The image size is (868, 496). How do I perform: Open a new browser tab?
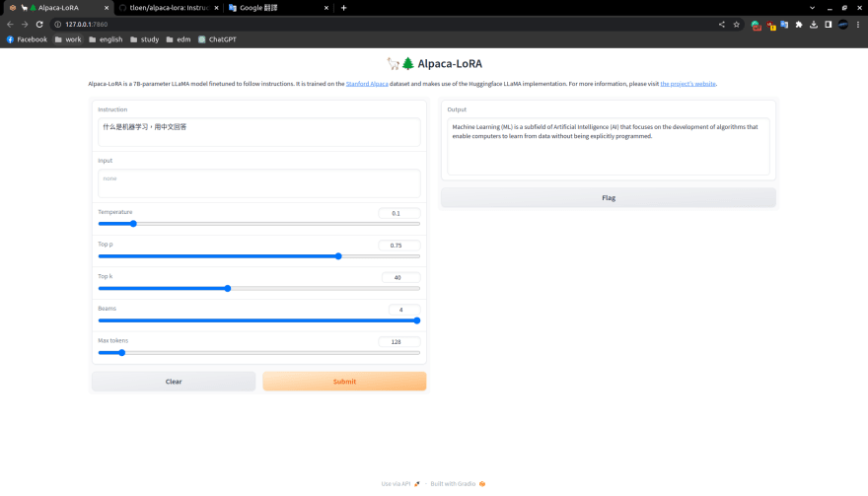(x=344, y=8)
